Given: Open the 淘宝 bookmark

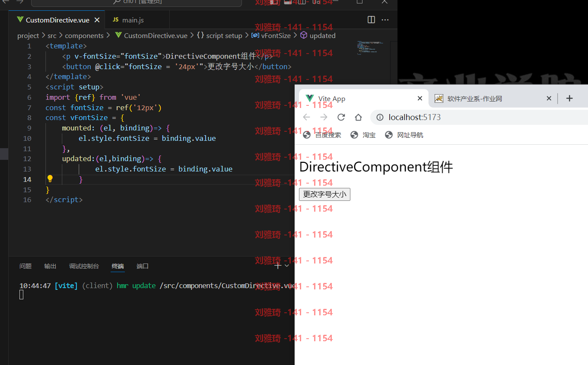Looking at the screenshot, I should point(363,135).
